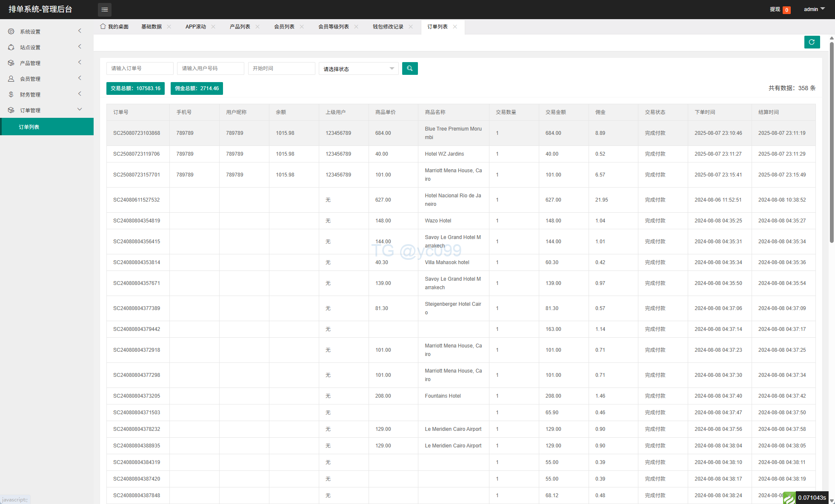Image resolution: width=835 pixels, height=504 pixels.
Task: Select 订单列表 in the sidebar
Action: [29, 127]
